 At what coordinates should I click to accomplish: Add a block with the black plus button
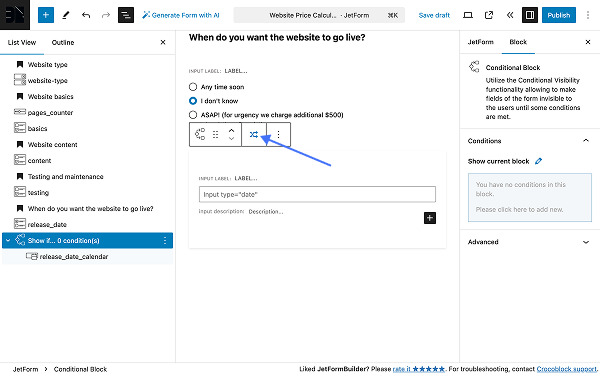pos(430,218)
